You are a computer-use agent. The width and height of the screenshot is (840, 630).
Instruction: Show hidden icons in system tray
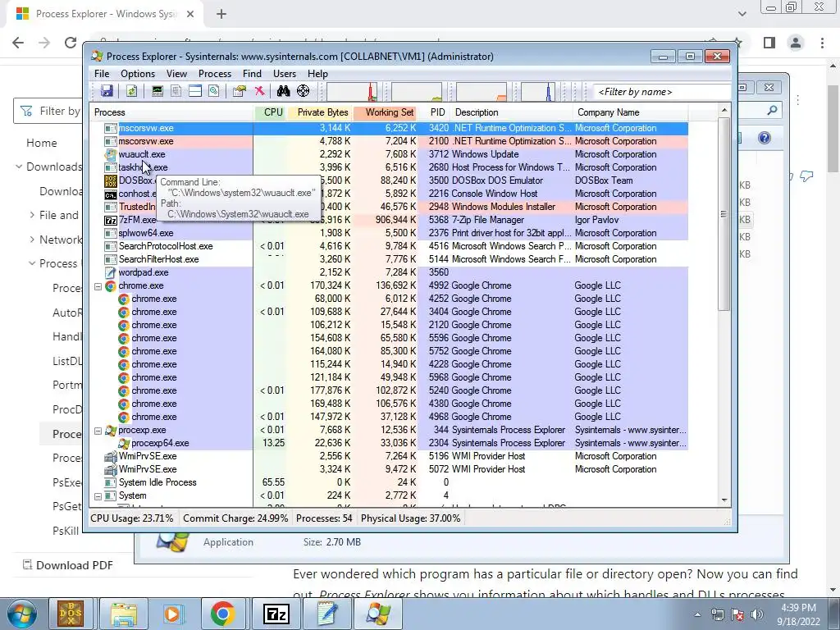click(x=697, y=615)
